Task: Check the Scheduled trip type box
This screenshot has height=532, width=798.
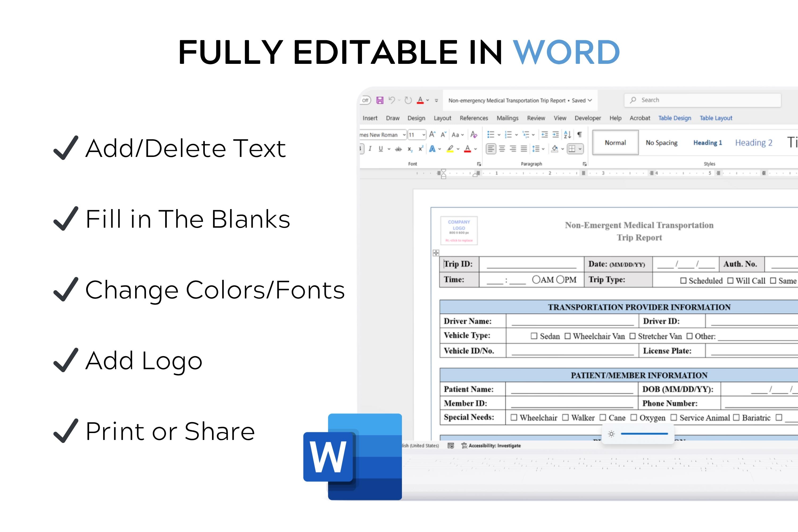Action: tap(683, 281)
